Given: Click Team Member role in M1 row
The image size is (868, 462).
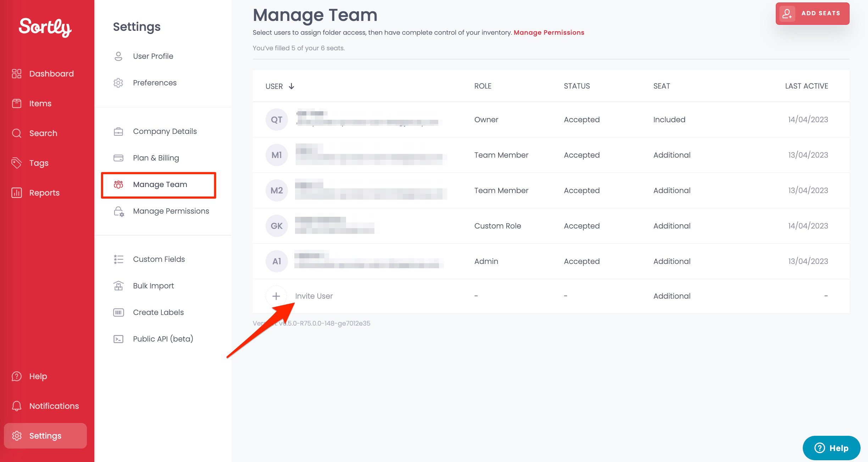Looking at the screenshot, I should click(501, 155).
